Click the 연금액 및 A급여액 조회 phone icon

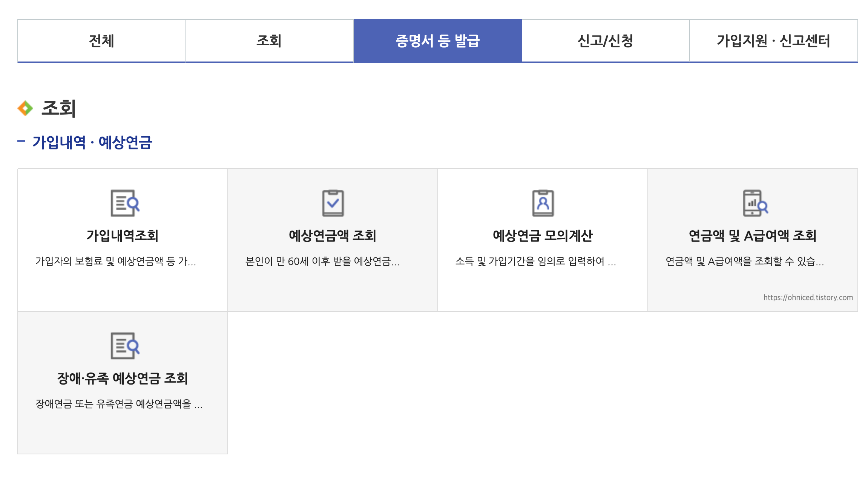pyautogui.click(x=755, y=203)
